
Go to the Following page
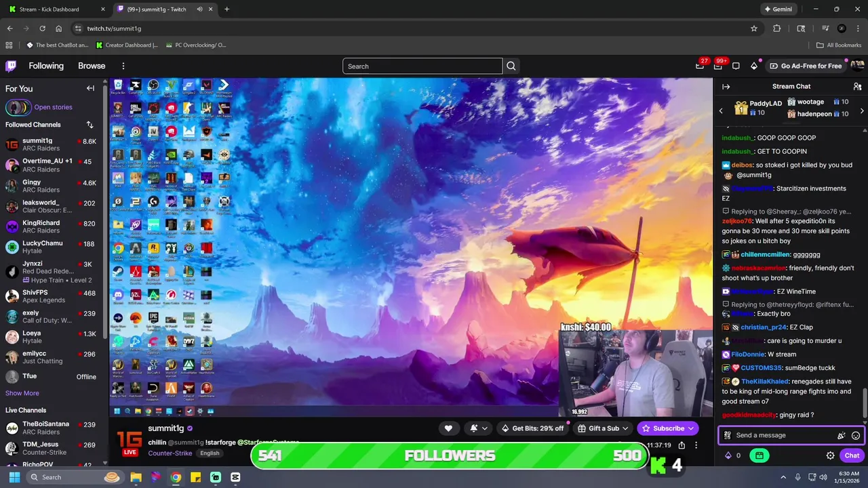46,66
